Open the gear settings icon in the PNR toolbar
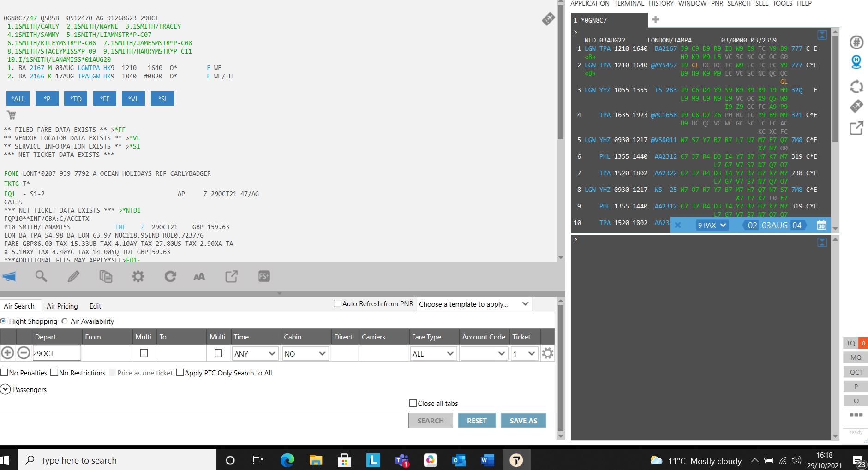Screen dimensions: 868x470 (x=138, y=276)
